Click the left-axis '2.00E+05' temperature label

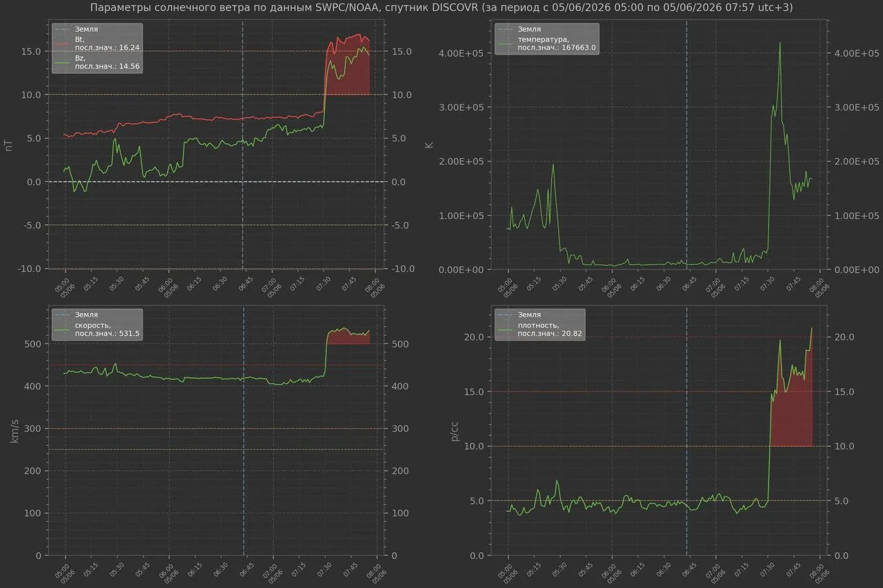click(x=462, y=161)
